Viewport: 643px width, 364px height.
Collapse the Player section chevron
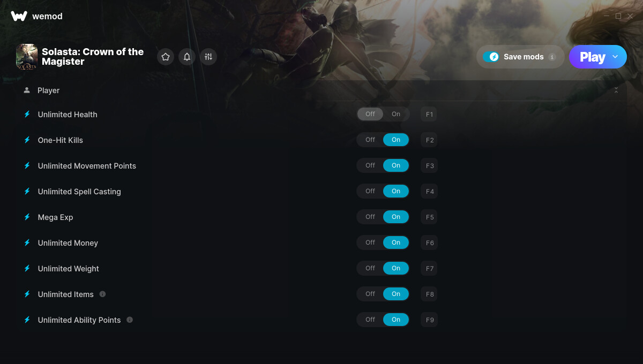616,90
